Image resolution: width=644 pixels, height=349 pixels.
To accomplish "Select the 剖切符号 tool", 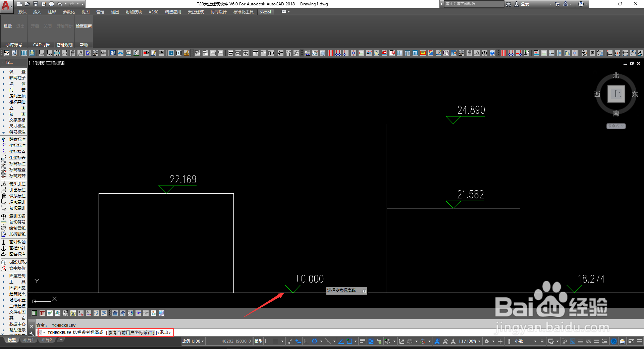I will (13, 222).
